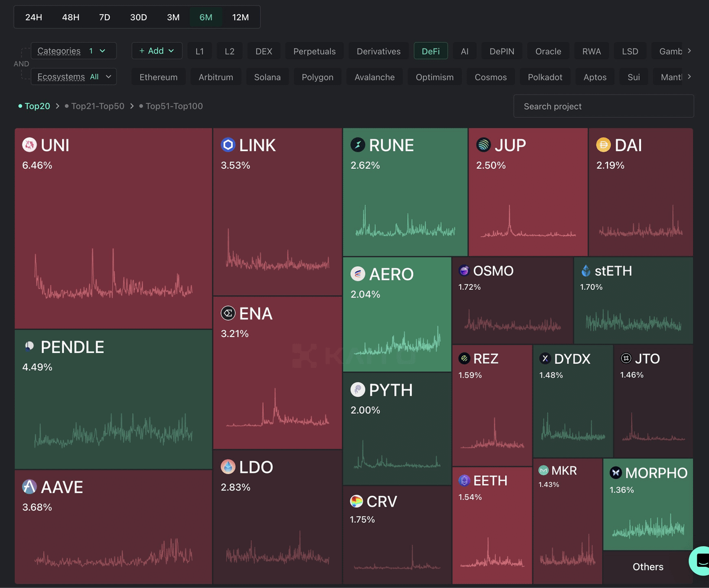Click the CRV token logo icon
Viewport: 709px width, 588px height.
point(356,501)
